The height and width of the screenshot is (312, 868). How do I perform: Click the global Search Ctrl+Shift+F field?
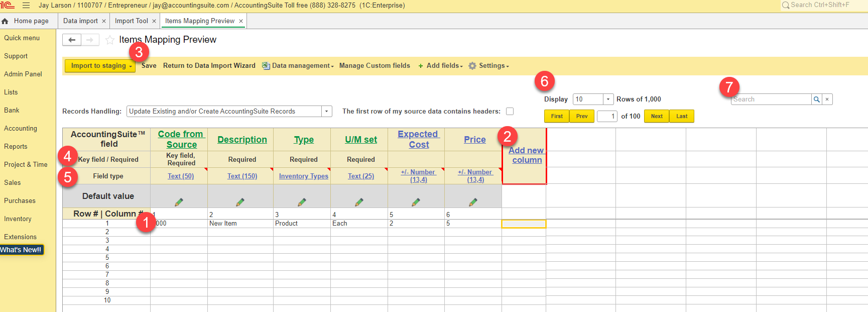[x=823, y=5]
